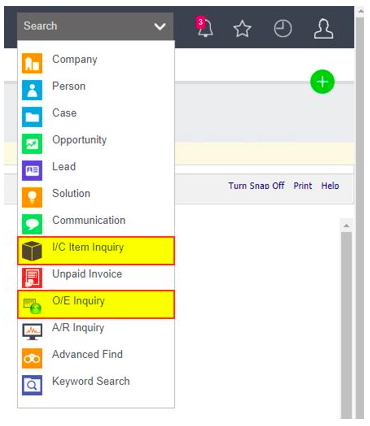Collapse the Search dropdown chevron
The height and width of the screenshot is (426, 370).
click(x=160, y=26)
